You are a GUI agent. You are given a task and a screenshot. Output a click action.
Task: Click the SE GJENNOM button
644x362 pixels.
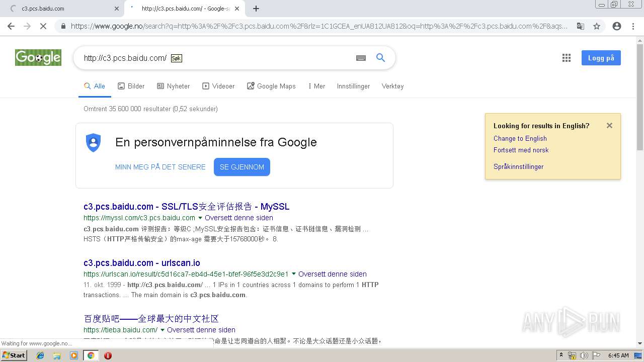[x=242, y=167]
